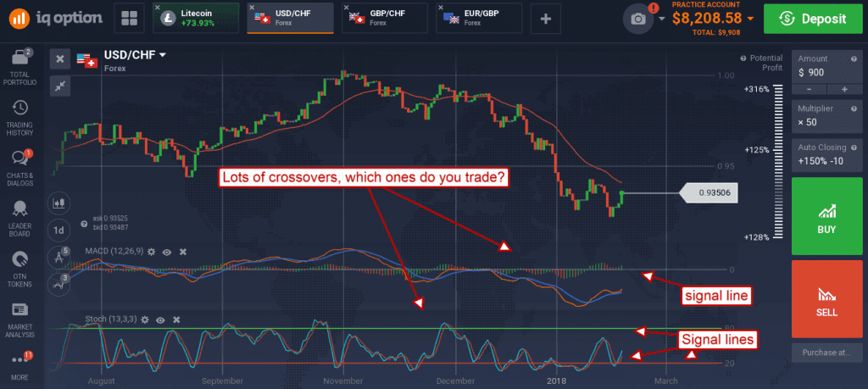Close the Litecoin tab

(157, 7)
